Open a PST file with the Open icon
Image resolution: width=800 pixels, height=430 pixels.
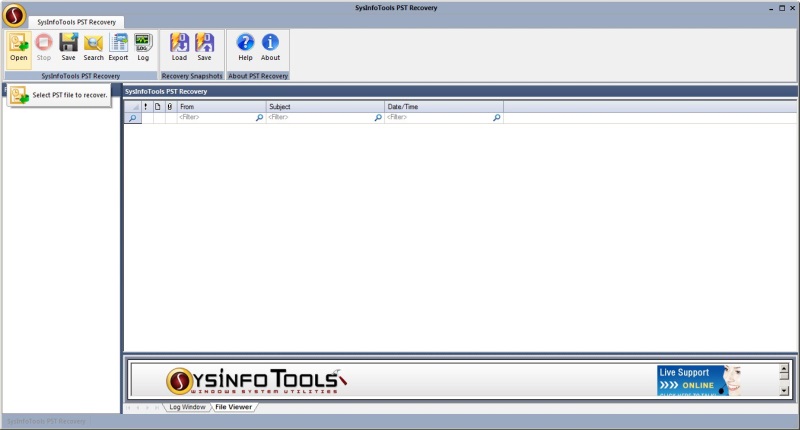click(19, 47)
